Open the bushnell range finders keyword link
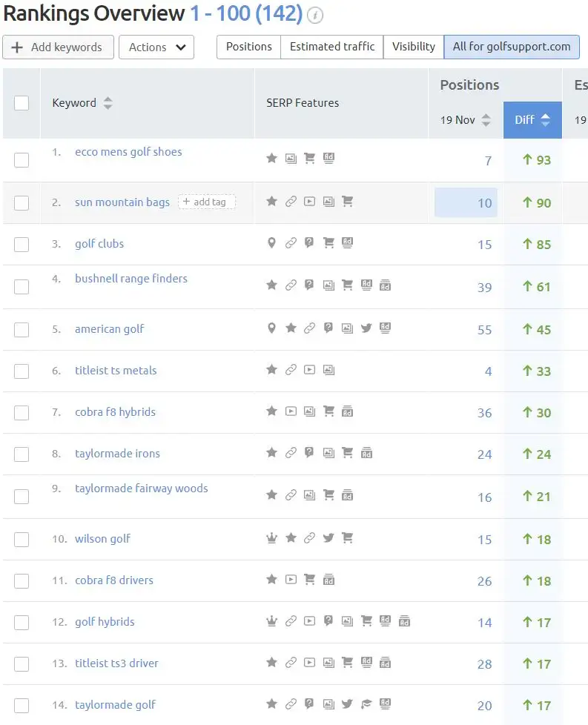 (x=131, y=278)
